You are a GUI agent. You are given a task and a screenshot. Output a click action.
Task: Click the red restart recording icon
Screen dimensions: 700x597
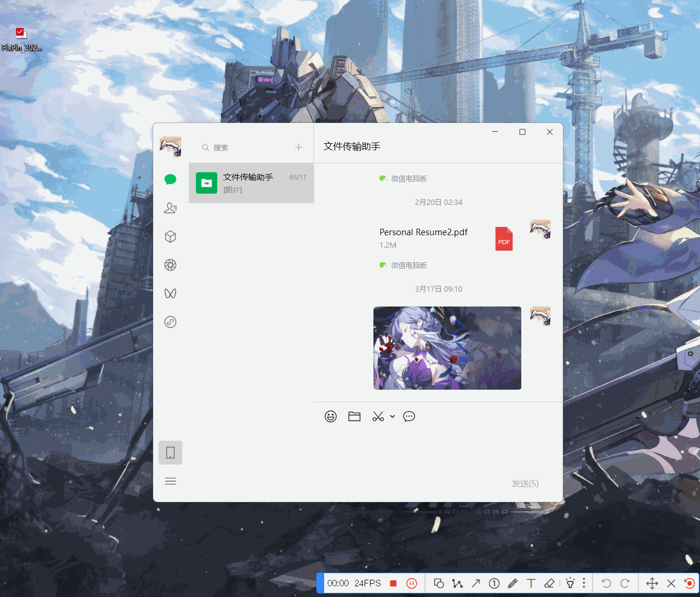[689, 583]
